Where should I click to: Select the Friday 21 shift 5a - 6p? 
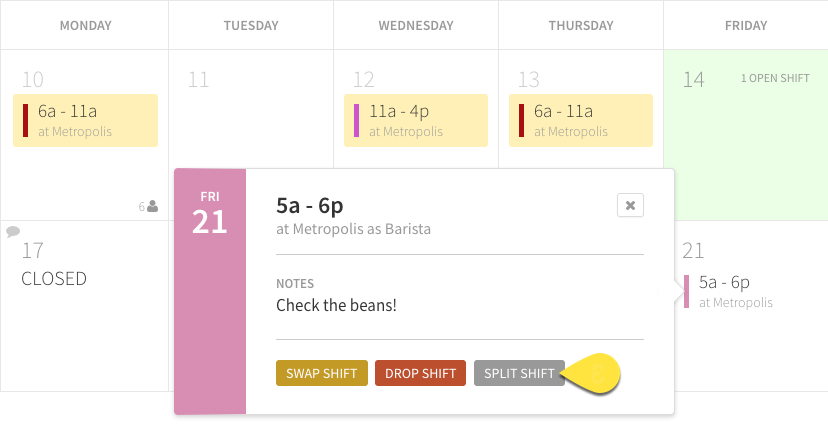tap(729, 291)
